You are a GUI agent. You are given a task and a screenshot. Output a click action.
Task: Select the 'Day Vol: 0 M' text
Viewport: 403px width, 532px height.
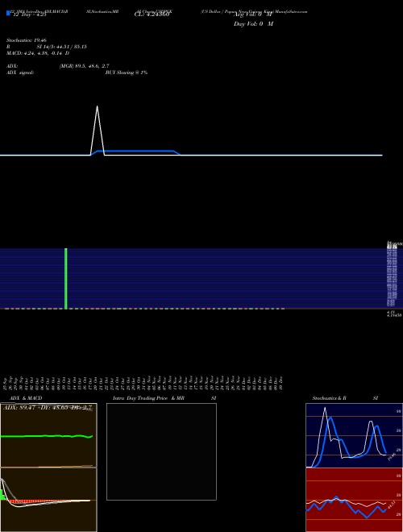[253, 23]
